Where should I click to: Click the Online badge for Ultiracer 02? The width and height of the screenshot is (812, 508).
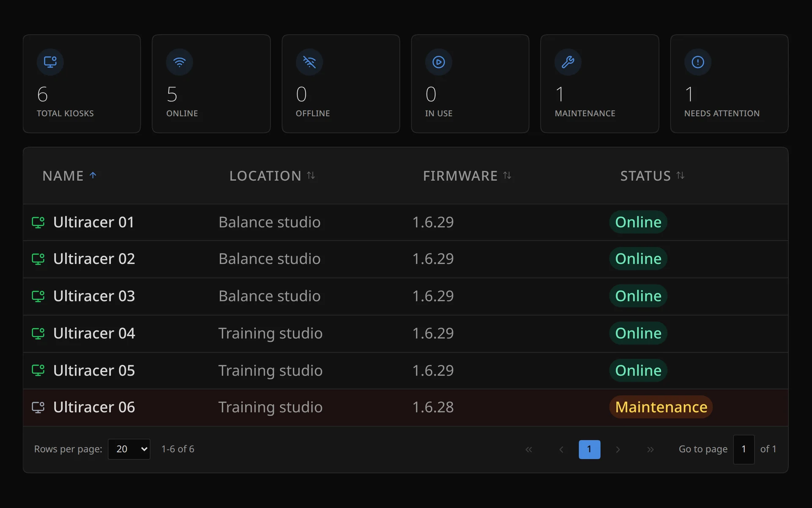(x=638, y=259)
